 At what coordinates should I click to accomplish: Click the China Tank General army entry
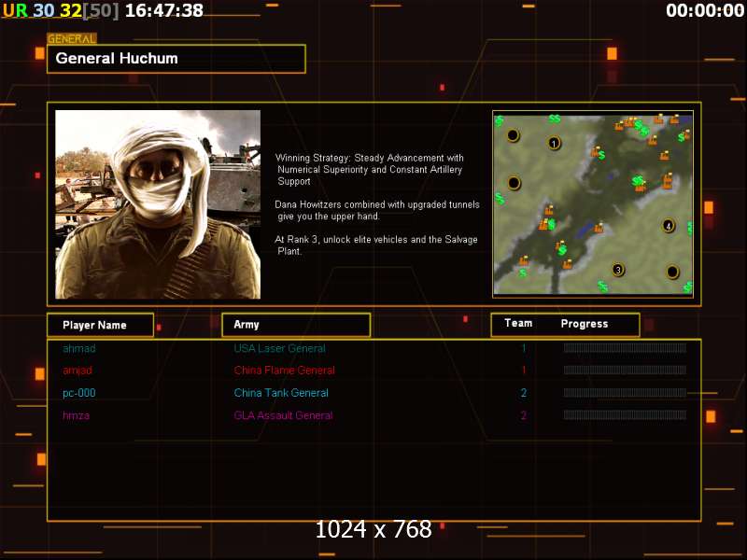281,393
